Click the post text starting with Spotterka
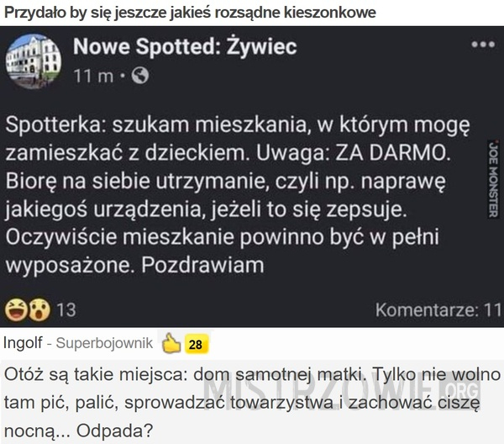The width and height of the screenshot is (504, 444). pos(238,194)
